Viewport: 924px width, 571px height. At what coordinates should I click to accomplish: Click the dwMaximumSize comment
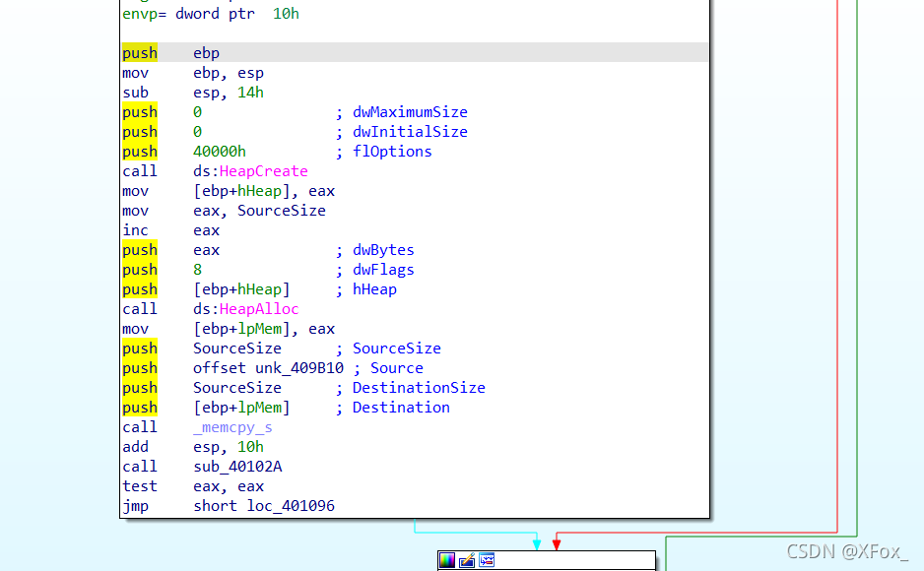(x=410, y=112)
